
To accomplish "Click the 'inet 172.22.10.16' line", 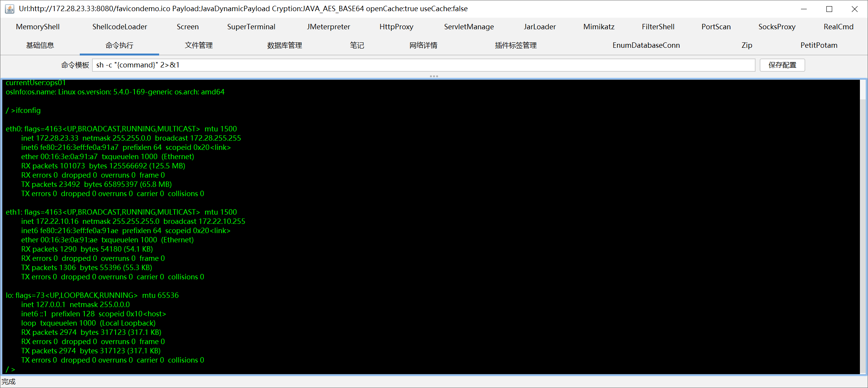I will coord(133,221).
